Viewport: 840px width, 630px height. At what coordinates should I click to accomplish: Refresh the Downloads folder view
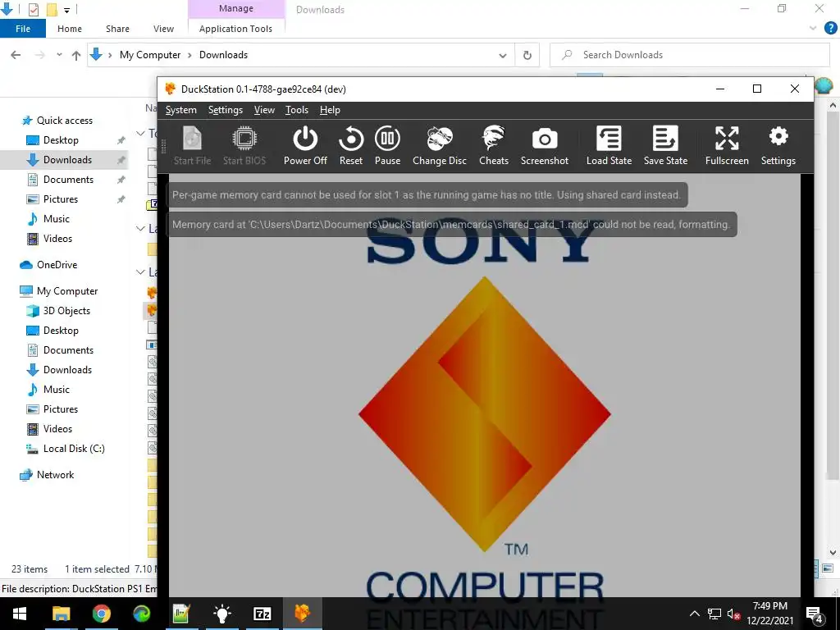527,55
